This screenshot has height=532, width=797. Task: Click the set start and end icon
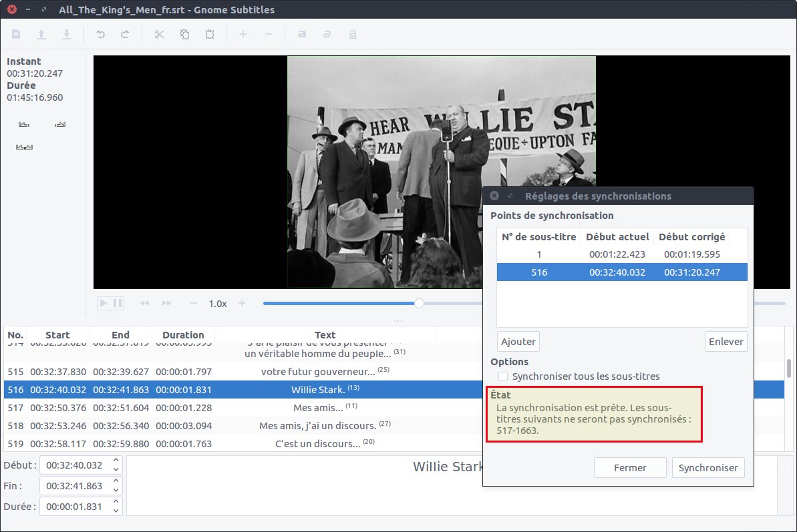tap(25, 148)
